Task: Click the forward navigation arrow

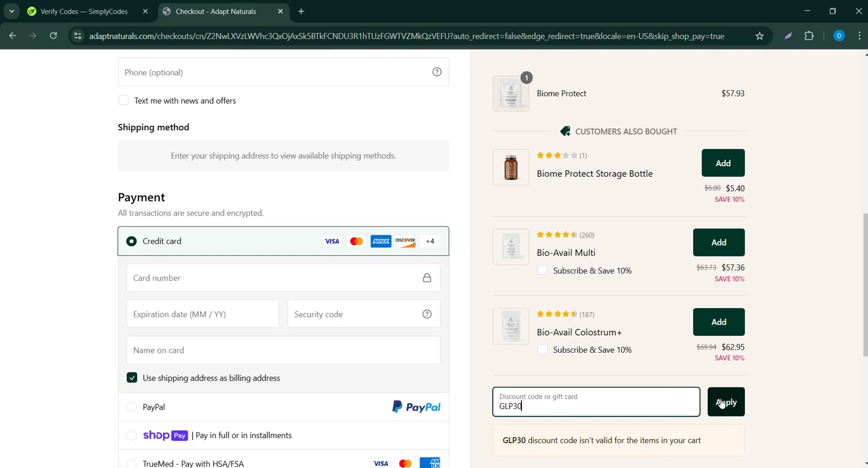Action: coord(33,36)
